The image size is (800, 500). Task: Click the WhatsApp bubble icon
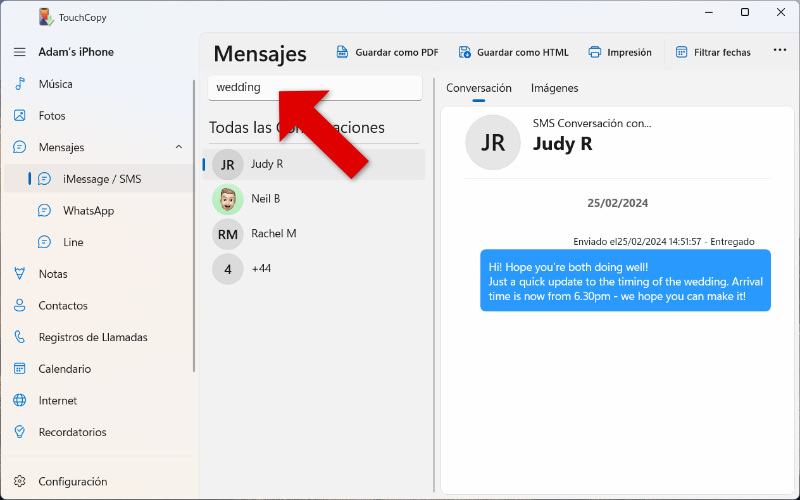pyautogui.click(x=44, y=211)
